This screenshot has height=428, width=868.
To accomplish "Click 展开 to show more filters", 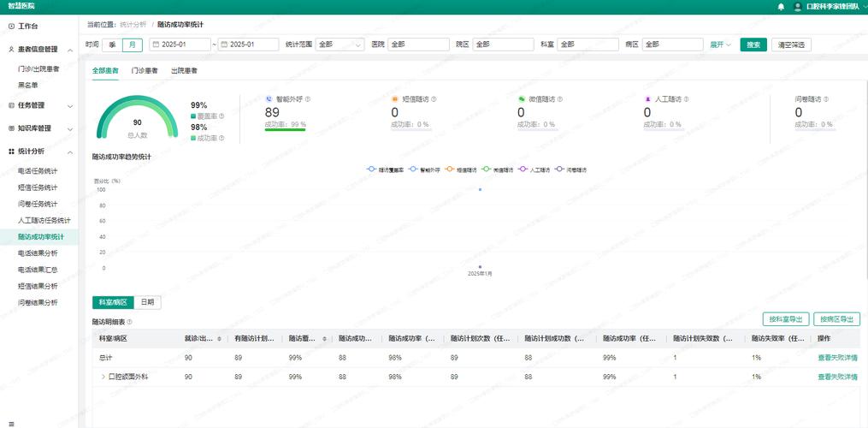I will 721,45.
